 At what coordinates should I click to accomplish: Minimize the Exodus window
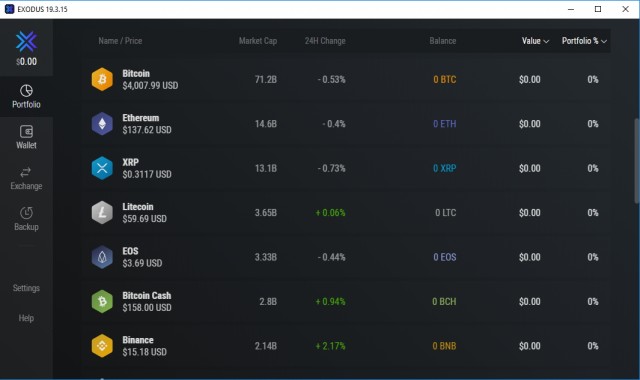(x=571, y=9)
